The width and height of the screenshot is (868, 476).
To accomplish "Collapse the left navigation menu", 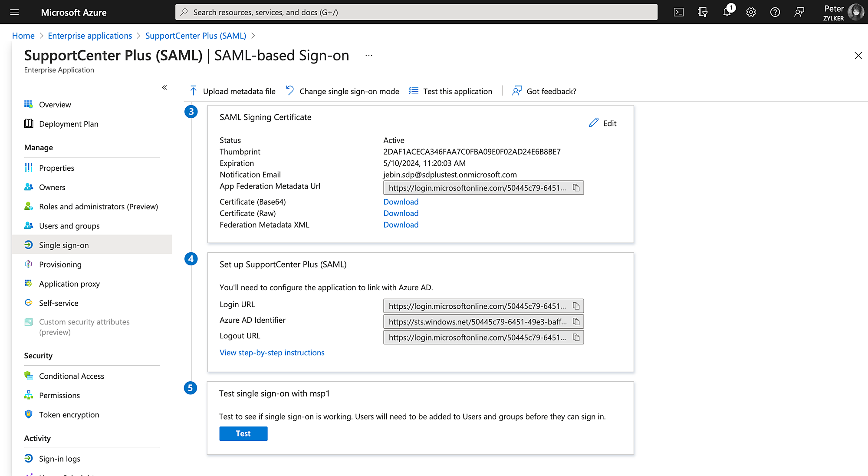I will pyautogui.click(x=164, y=88).
